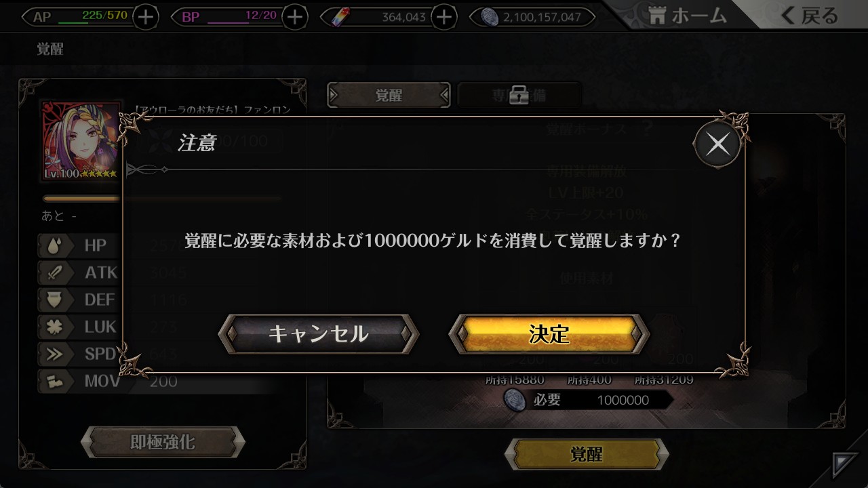Image resolution: width=868 pixels, height=488 pixels.
Task: Go to ホーム home tab
Action: [x=687, y=16]
